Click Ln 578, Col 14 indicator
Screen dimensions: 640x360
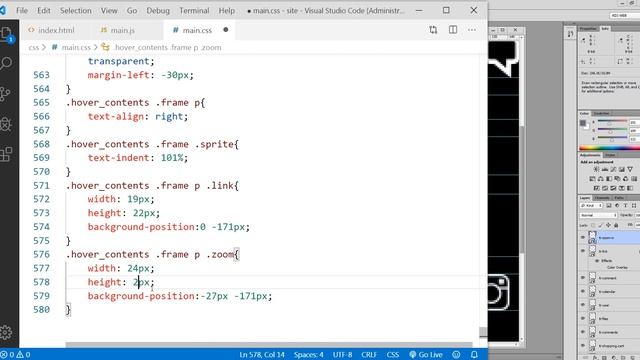[x=262, y=354]
